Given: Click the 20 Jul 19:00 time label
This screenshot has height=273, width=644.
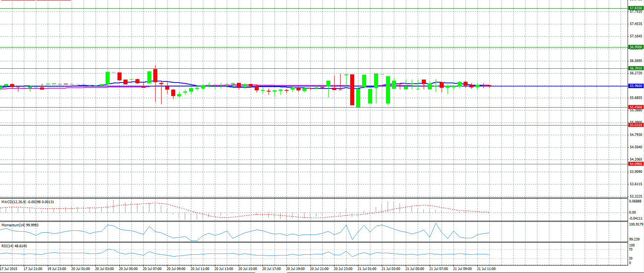Looking at the screenshot, I should [x=295, y=269].
